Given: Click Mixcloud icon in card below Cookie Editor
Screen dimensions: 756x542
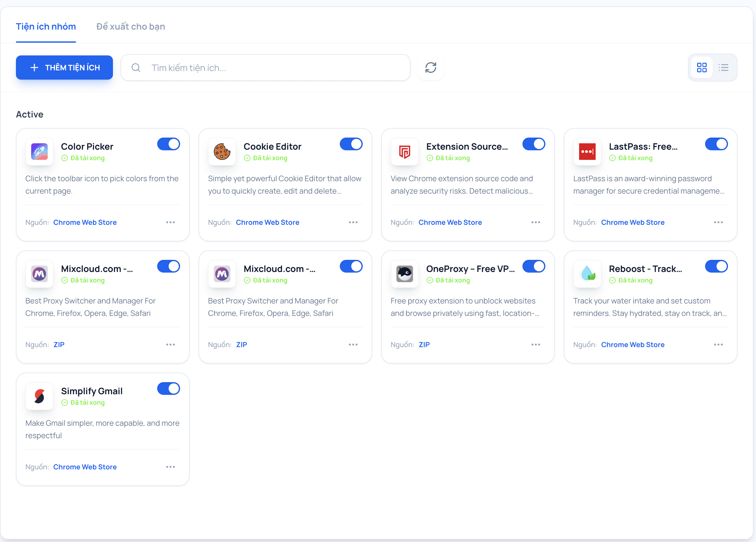Looking at the screenshot, I should 222,274.
